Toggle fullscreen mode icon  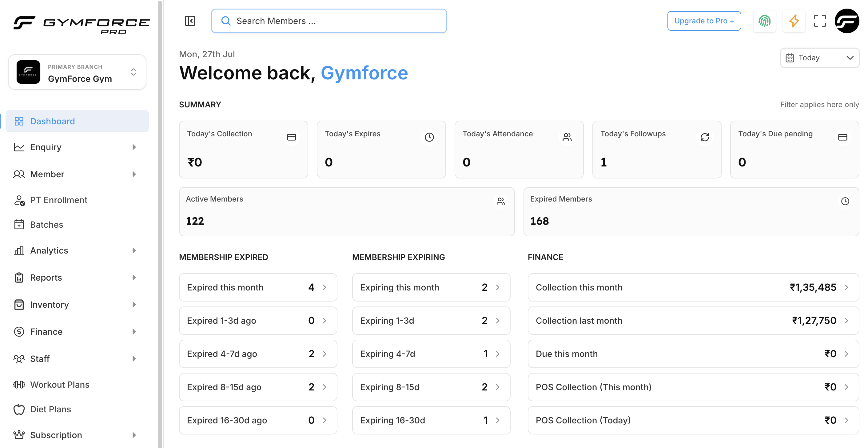coord(820,21)
